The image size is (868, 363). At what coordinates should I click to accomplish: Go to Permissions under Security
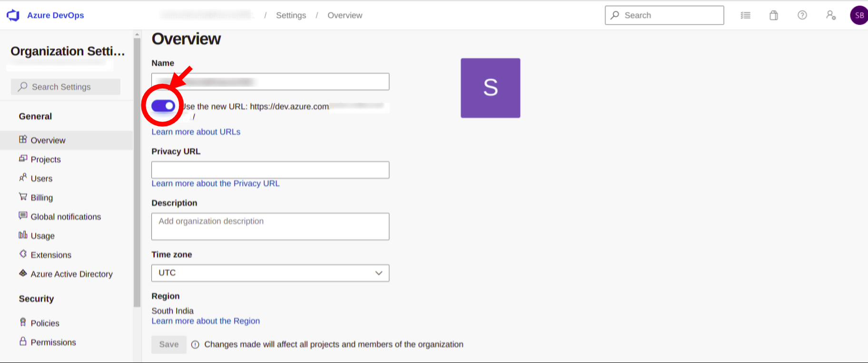pos(53,343)
